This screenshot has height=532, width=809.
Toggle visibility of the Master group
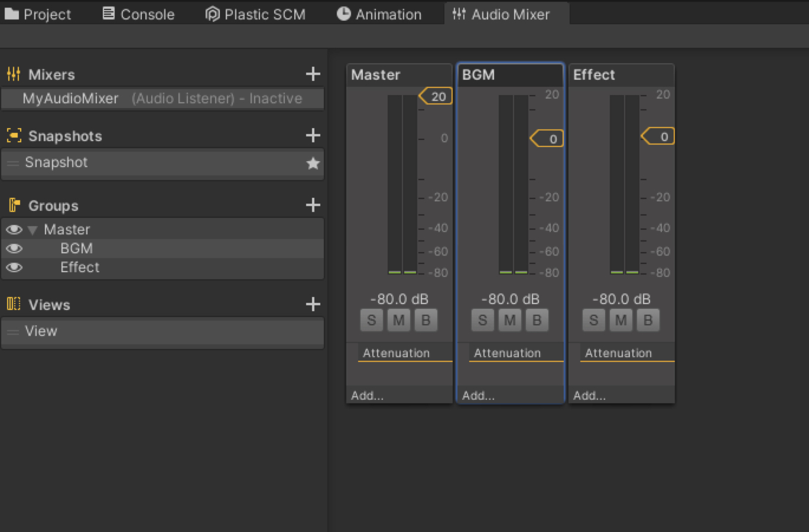14,229
